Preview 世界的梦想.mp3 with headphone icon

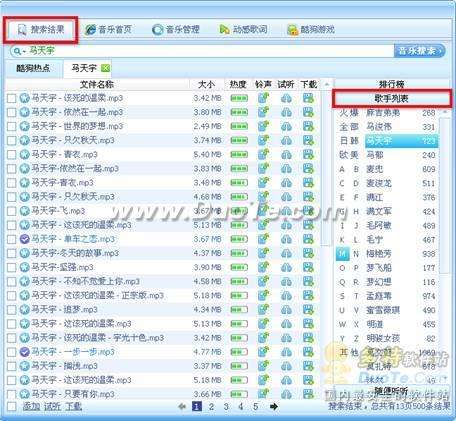click(286, 126)
